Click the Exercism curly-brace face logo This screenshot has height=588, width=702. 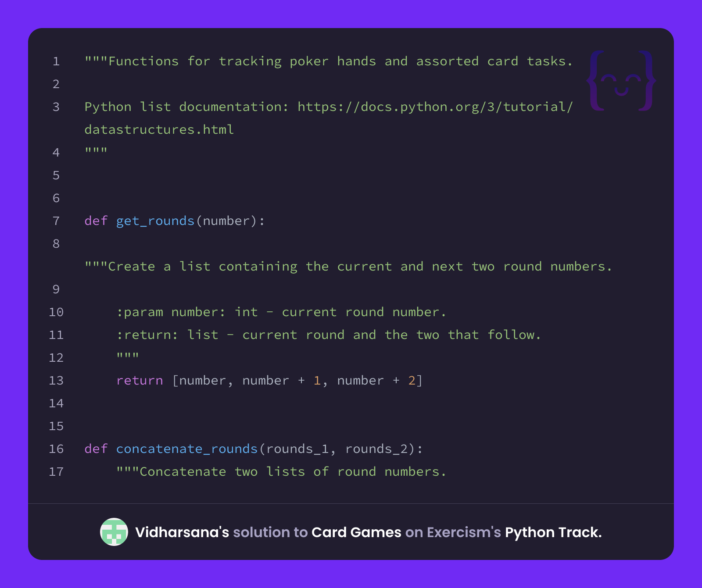pyautogui.click(x=621, y=81)
